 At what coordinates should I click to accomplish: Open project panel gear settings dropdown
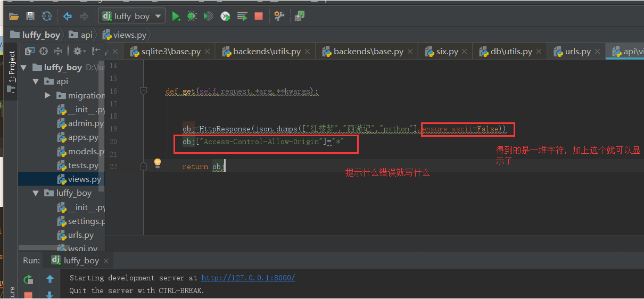79,51
